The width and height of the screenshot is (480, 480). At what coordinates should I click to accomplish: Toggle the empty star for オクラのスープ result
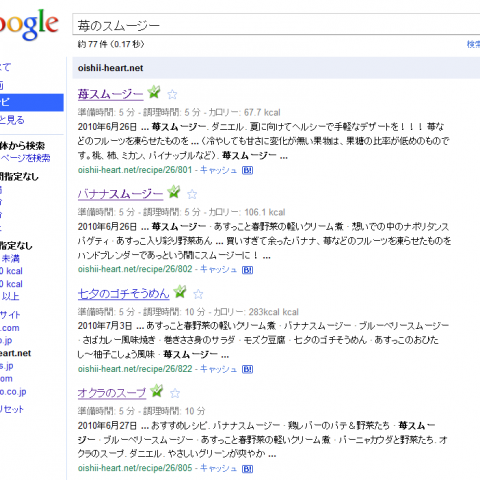175,393
